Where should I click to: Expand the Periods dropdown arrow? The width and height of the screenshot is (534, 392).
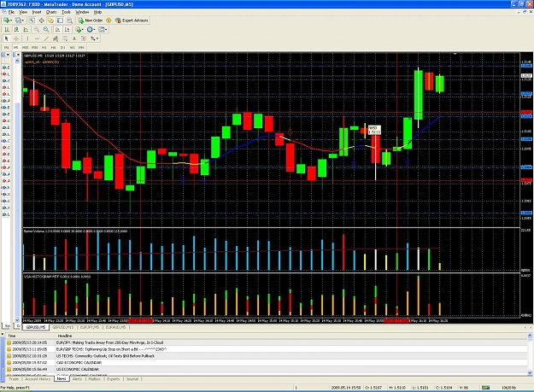(94, 30)
